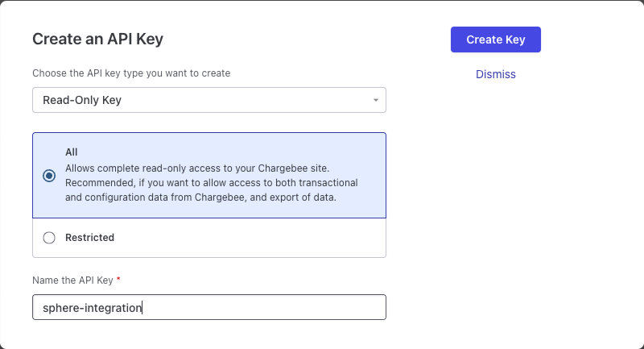The width and height of the screenshot is (644, 349).
Task: Click 'Recommended' sentence in the All description
Action: 211,183
